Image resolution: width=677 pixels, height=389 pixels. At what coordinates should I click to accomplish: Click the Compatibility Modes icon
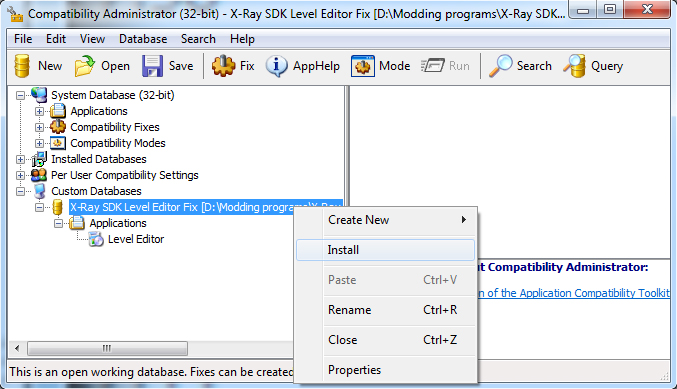tap(58, 143)
